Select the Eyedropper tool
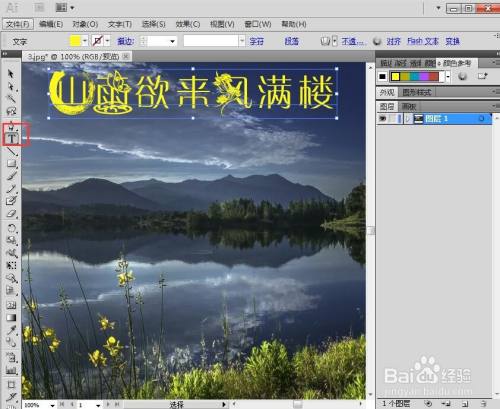Image resolution: width=500 pixels, height=409 pixels. click(x=12, y=330)
